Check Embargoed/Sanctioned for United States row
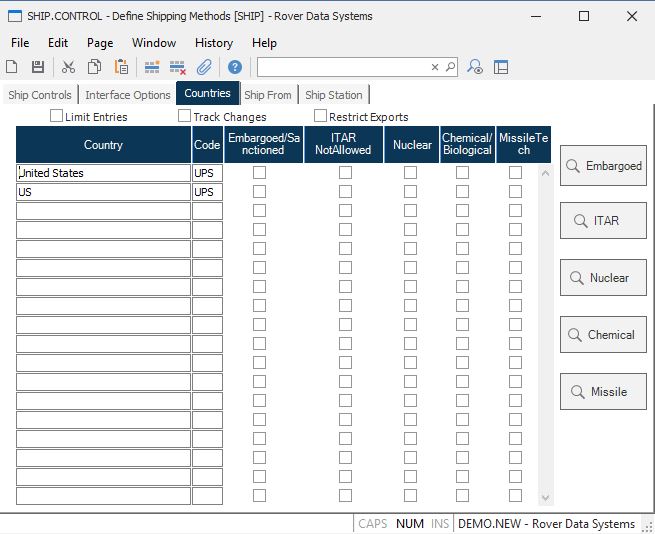This screenshot has height=534, width=655. tap(260, 173)
